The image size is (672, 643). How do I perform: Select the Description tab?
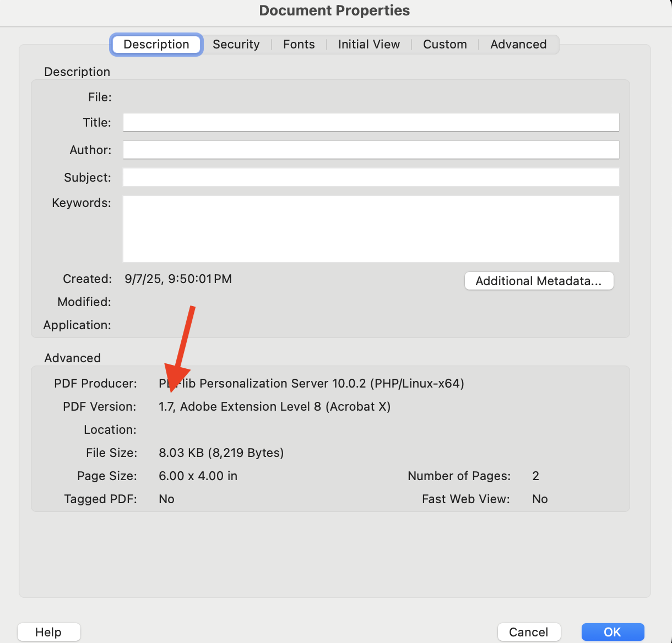[156, 45]
